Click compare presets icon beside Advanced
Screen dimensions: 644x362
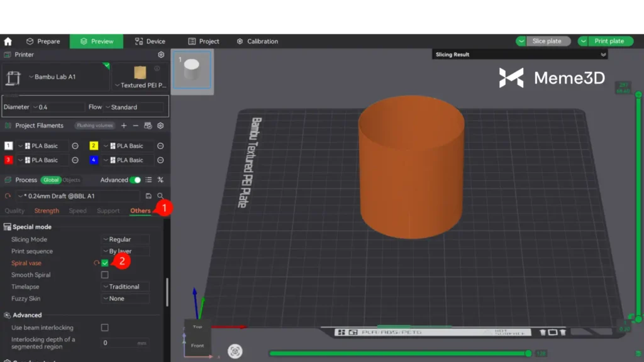[x=160, y=180]
